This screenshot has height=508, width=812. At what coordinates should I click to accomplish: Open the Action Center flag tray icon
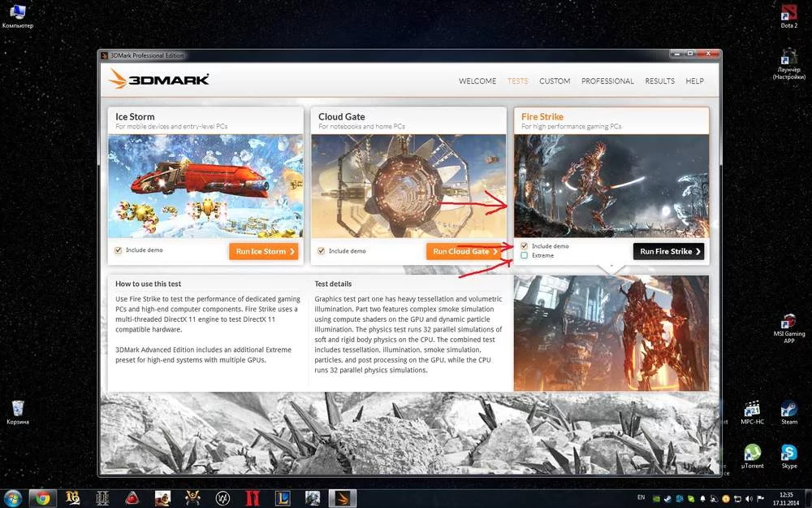click(760, 499)
